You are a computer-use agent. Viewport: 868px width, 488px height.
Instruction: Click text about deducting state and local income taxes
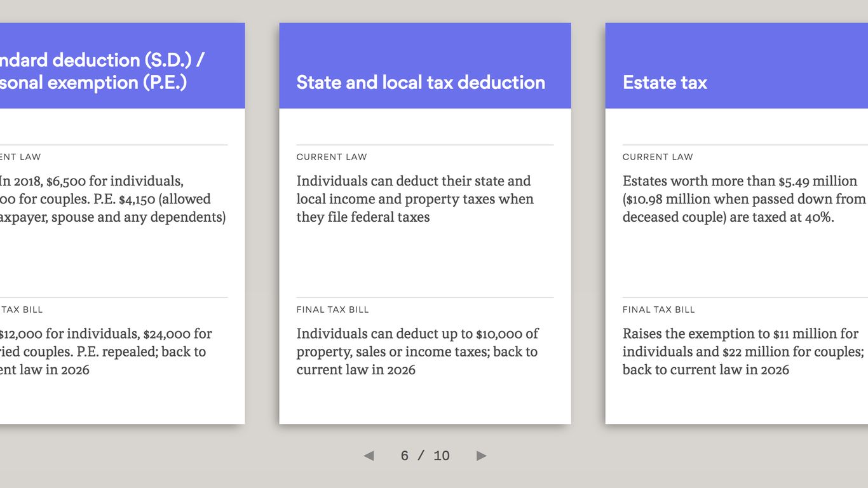click(415, 199)
